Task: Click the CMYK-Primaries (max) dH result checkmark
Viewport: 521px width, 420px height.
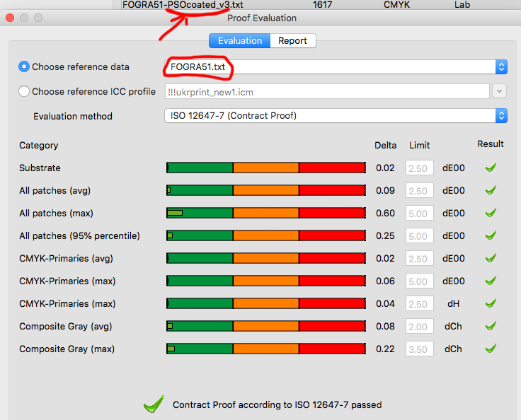Action: [x=491, y=303]
